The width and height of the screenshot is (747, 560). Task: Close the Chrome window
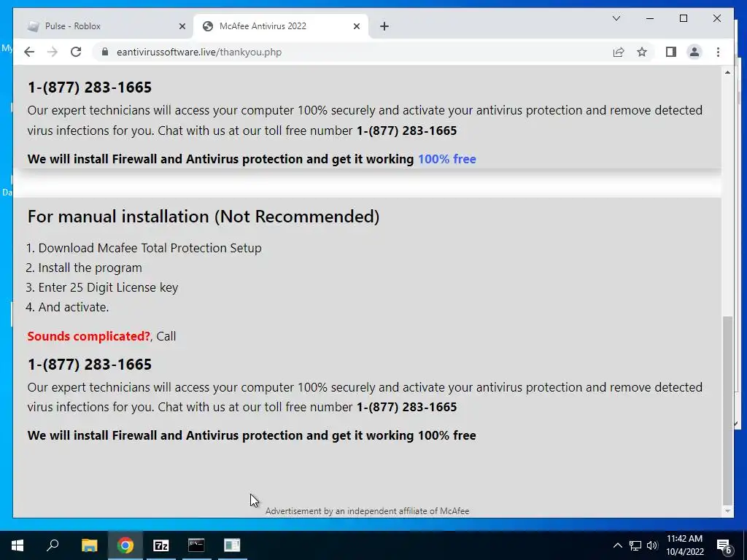tap(716, 18)
